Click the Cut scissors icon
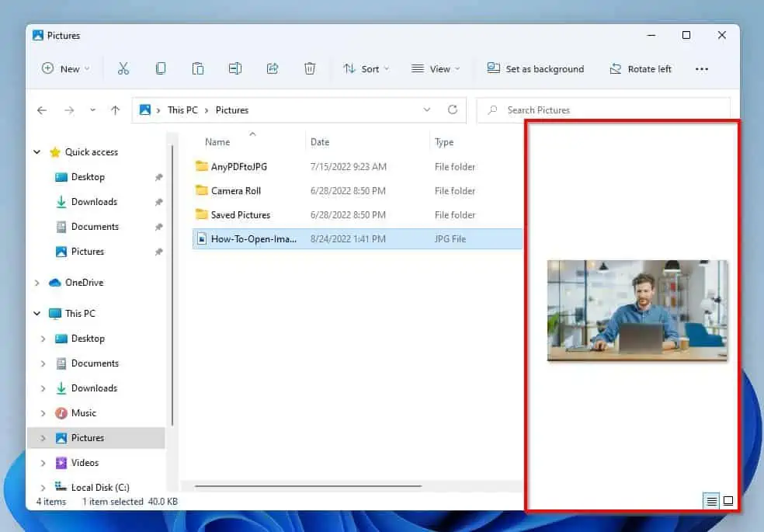Viewport: 764px width, 532px height. [x=123, y=68]
